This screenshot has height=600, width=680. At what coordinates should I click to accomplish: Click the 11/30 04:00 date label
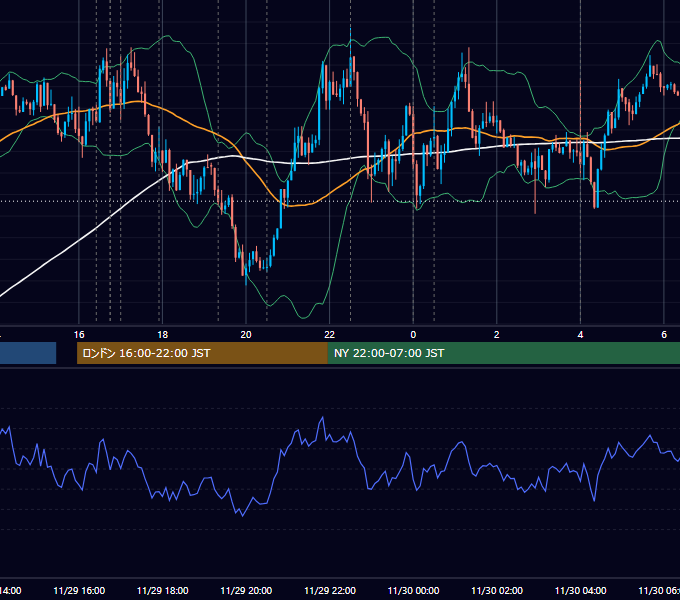click(x=581, y=591)
